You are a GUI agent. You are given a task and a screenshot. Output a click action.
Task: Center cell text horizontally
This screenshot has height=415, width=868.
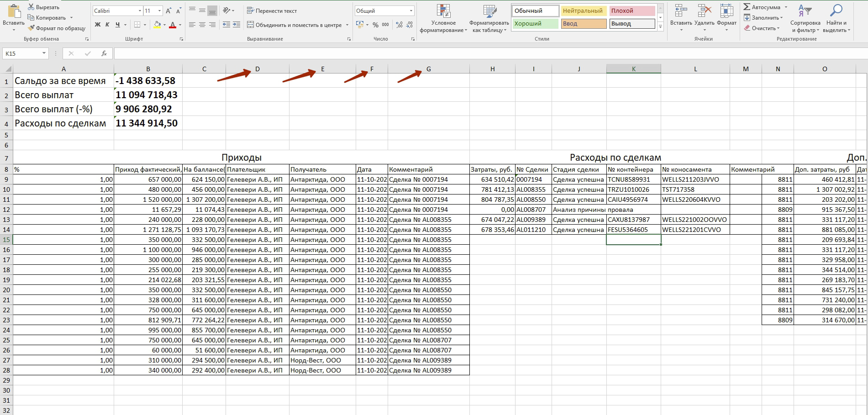click(202, 25)
